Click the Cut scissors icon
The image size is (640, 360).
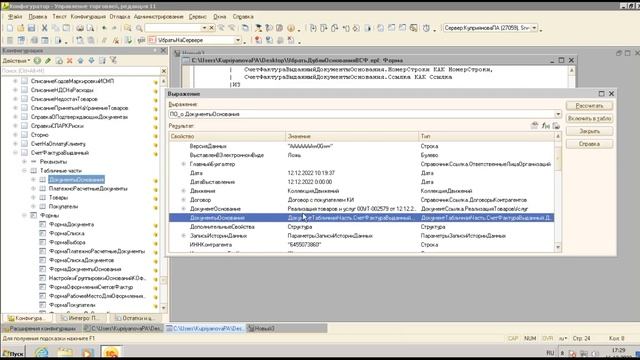[44, 28]
